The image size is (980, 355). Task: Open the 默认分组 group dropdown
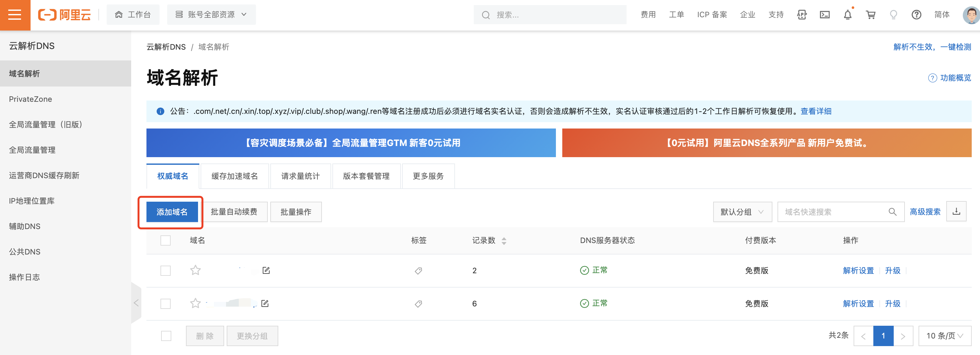click(742, 212)
